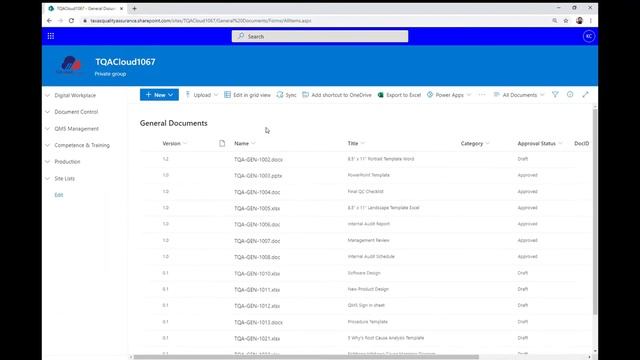Open file TQA-GEN-1008.doc

(257, 257)
